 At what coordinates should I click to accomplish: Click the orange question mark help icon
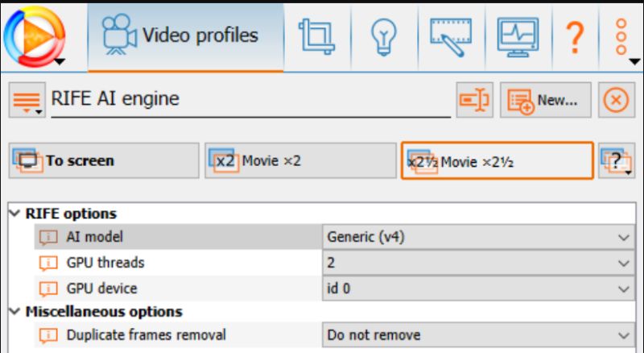pos(574,36)
